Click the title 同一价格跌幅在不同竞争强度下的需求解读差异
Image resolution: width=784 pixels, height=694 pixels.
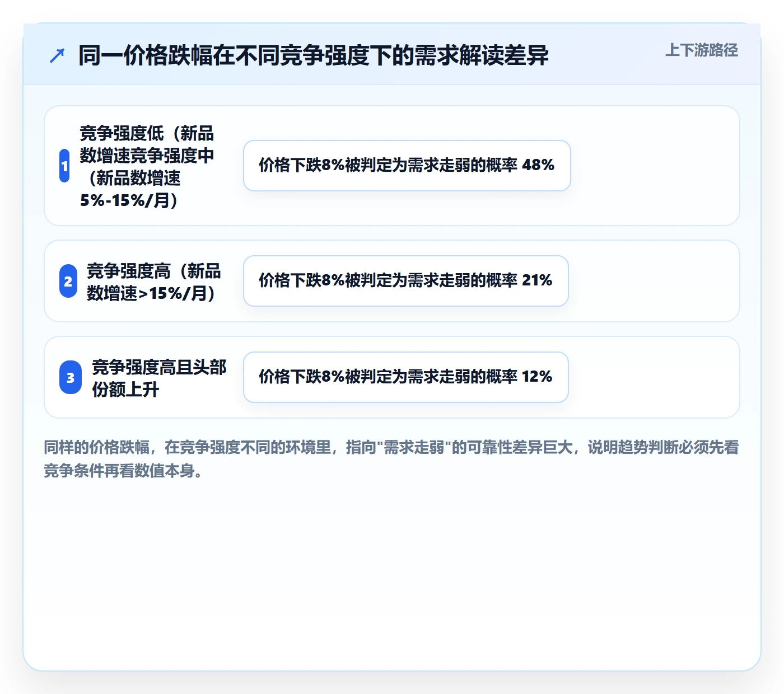[x=314, y=55]
